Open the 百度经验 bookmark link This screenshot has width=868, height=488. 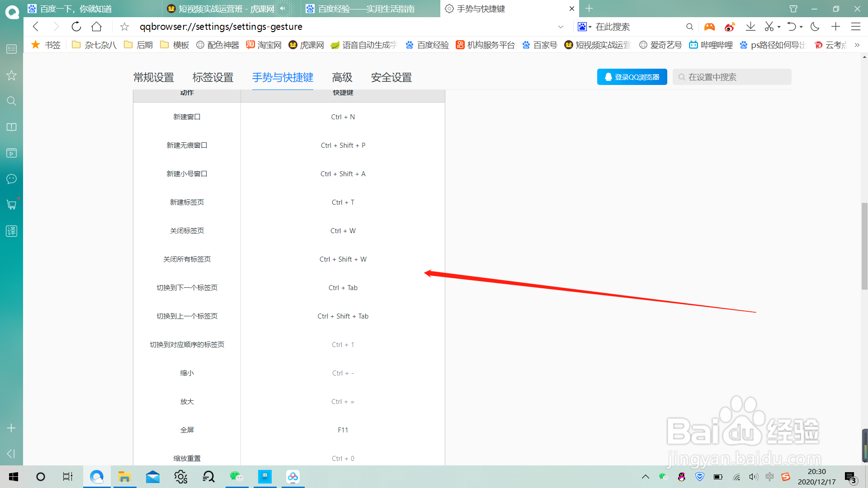coord(427,45)
